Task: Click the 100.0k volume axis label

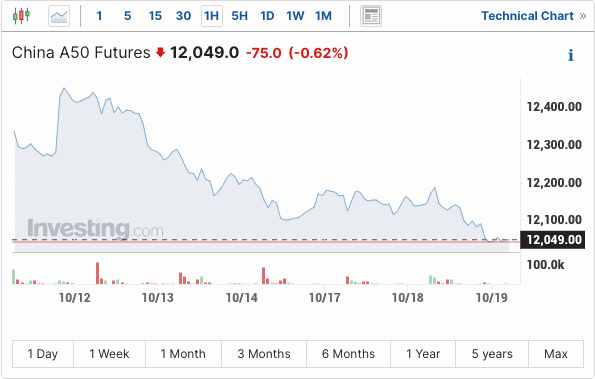Action: click(x=545, y=264)
